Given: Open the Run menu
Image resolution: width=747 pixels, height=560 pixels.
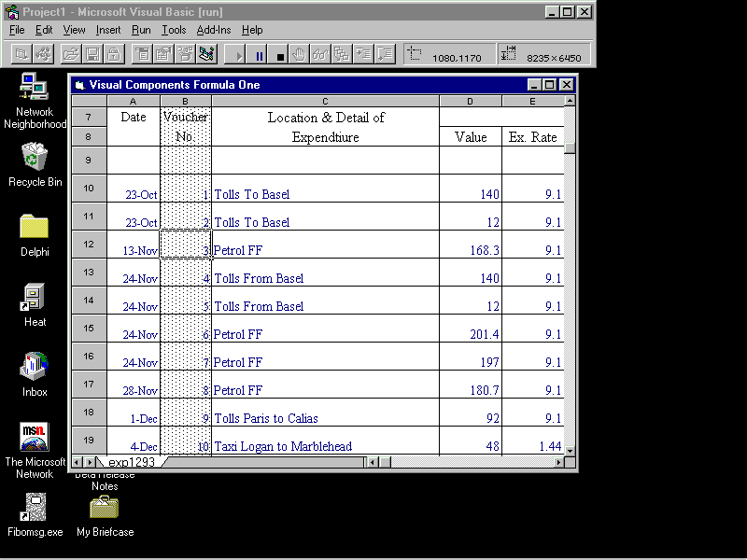Looking at the screenshot, I should point(141,30).
